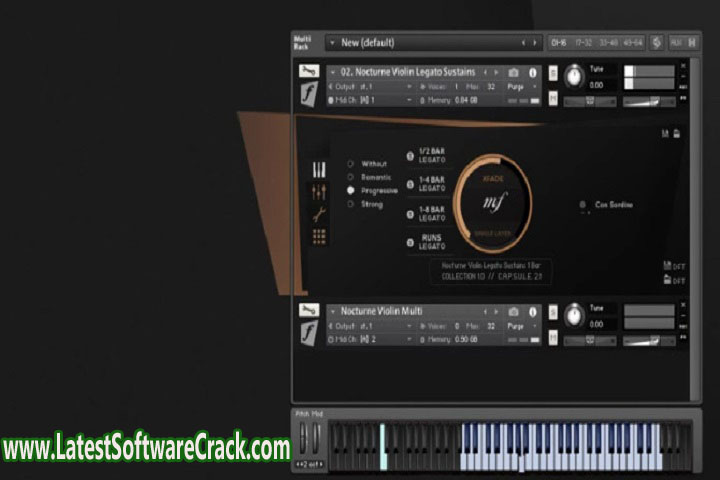Expand Nocturne Violin Multi name dropdown
The image size is (720, 480).
point(332,312)
